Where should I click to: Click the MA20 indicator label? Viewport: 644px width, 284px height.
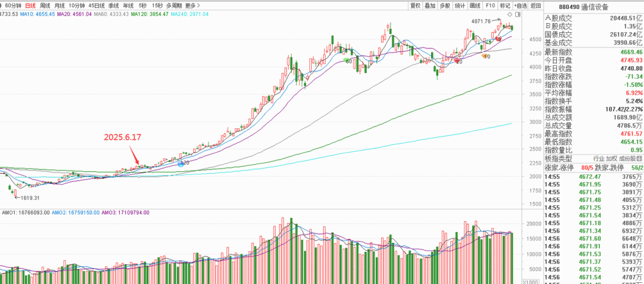pyautogui.click(x=75, y=14)
